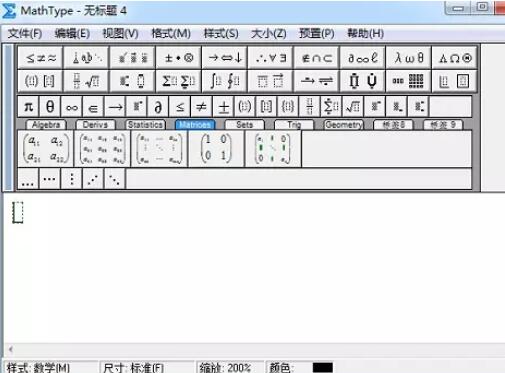Viewport: 505px width, 373px height.
Task: Open the logical symbols palette (∴∀∃)
Action: click(270, 58)
